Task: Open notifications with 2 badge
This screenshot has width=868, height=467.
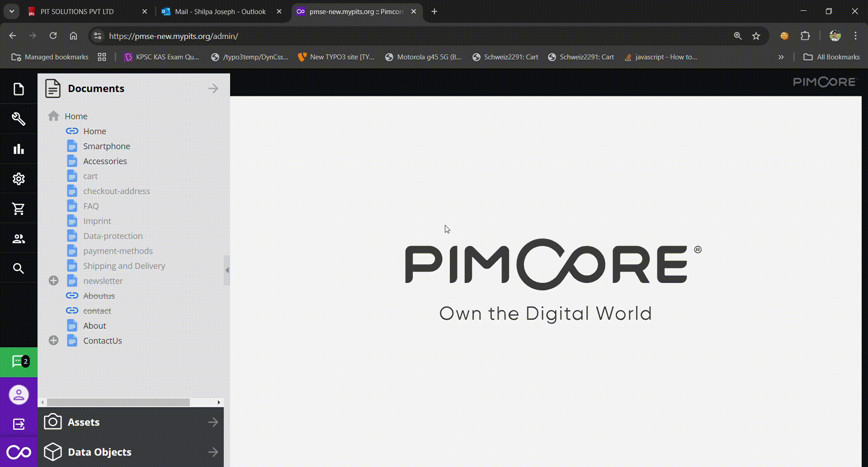Action: (x=19, y=362)
